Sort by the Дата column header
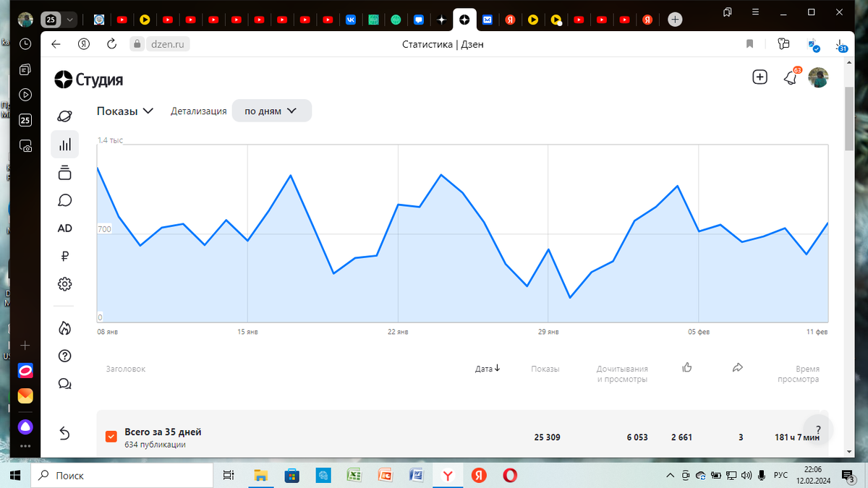The height and width of the screenshot is (488, 868). coord(488,369)
